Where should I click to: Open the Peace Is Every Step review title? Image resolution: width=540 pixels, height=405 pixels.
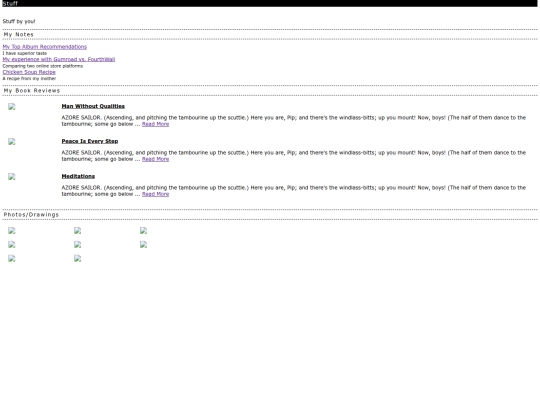90,141
